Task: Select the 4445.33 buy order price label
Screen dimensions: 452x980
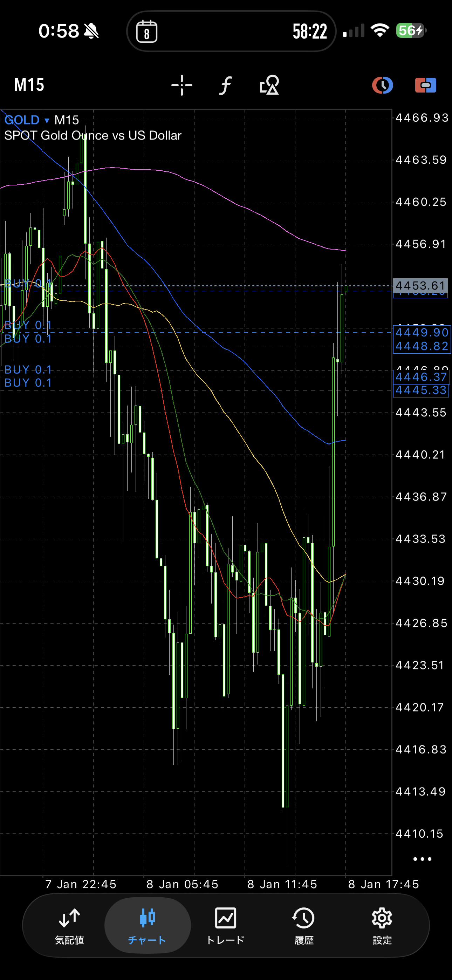Action: point(421,390)
